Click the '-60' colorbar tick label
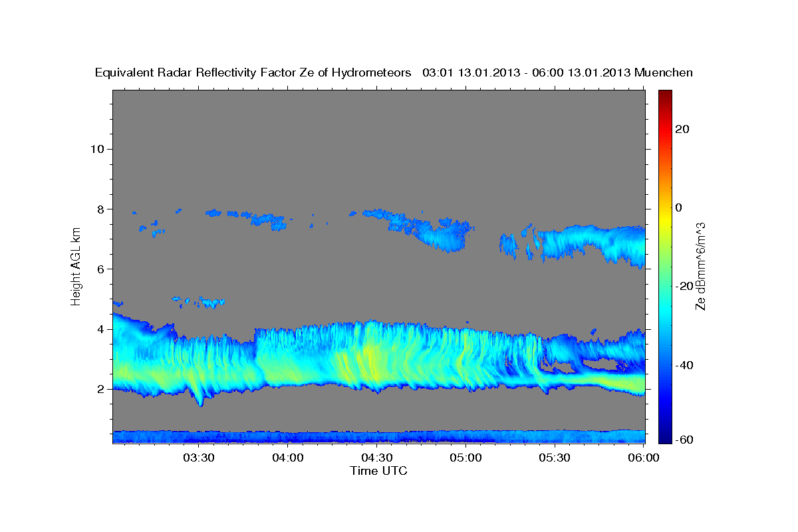 click(683, 440)
